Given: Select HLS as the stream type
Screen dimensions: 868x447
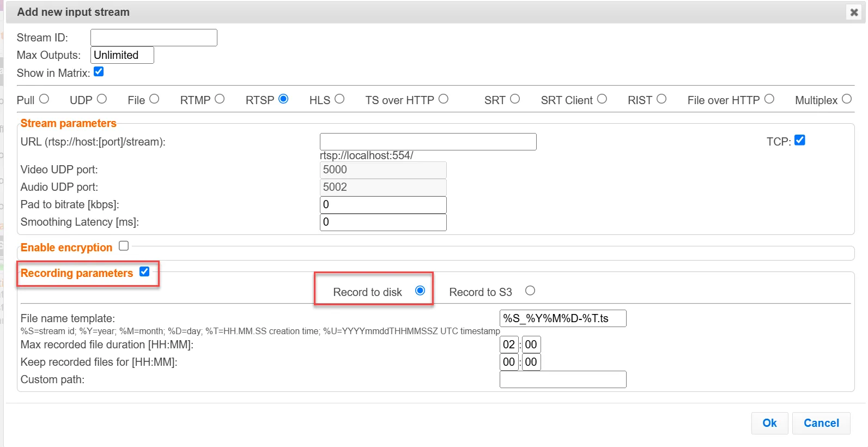Looking at the screenshot, I should click(339, 99).
